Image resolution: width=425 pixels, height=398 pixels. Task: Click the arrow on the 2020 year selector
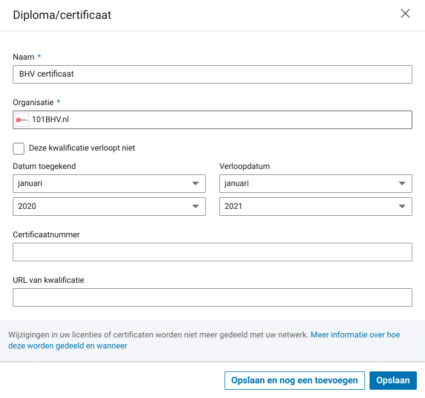click(196, 206)
